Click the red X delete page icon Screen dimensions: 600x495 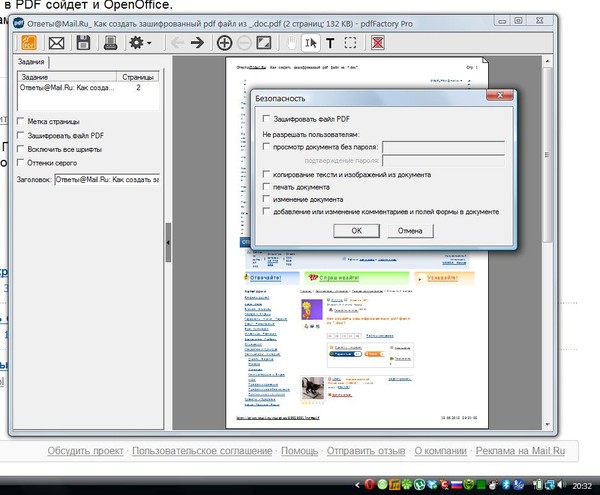pos(378,43)
